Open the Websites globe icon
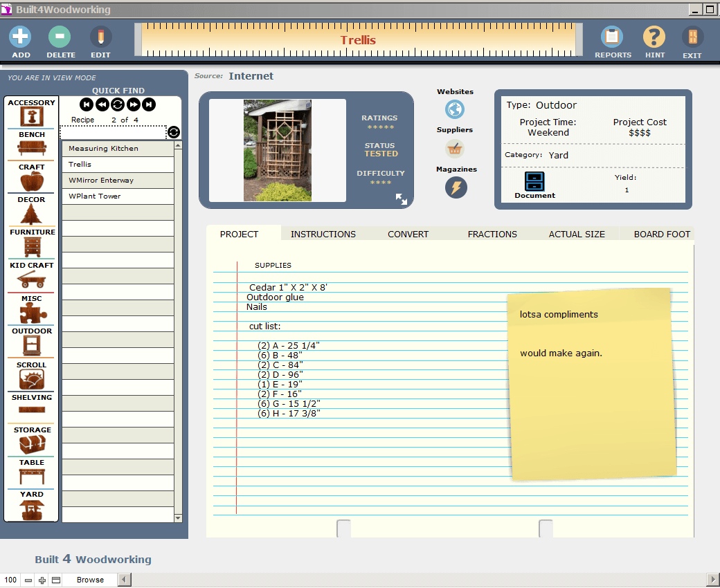The image size is (720, 588). pyautogui.click(x=455, y=109)
